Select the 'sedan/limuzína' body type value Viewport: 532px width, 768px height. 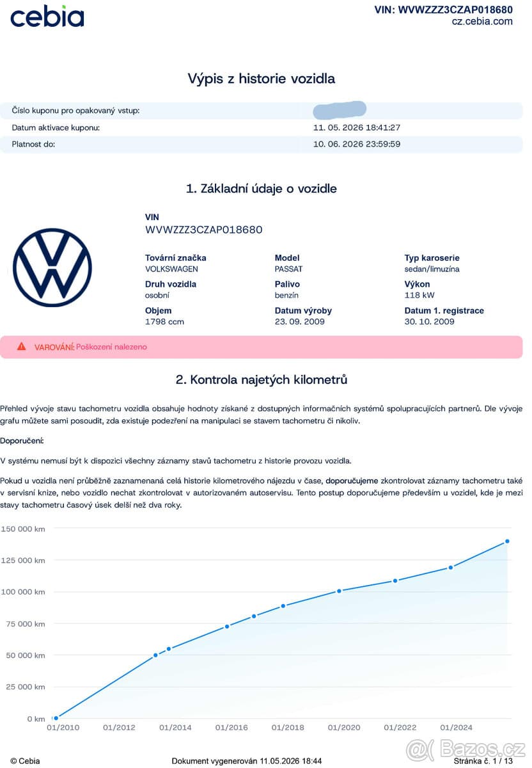[x=432, y=269]
